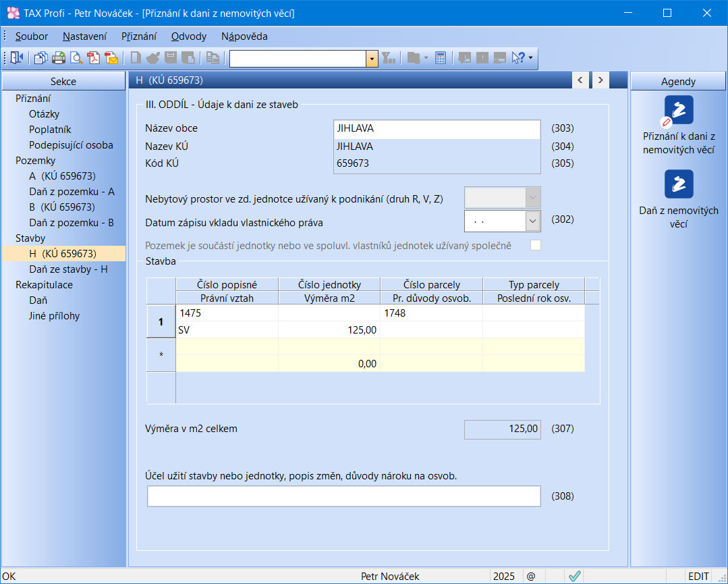Open the Nastavení menu
The width and height of the screenshot is (728, 584).
(85, 36)
